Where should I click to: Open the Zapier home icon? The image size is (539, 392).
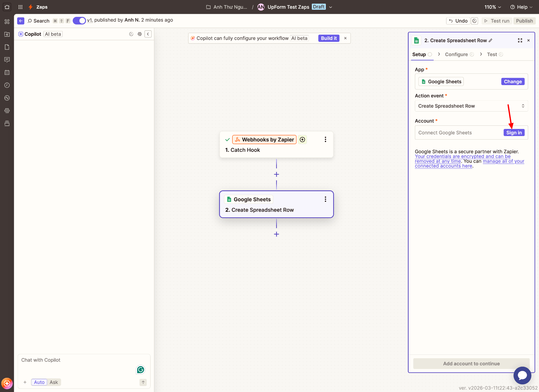tap(7, 7)
